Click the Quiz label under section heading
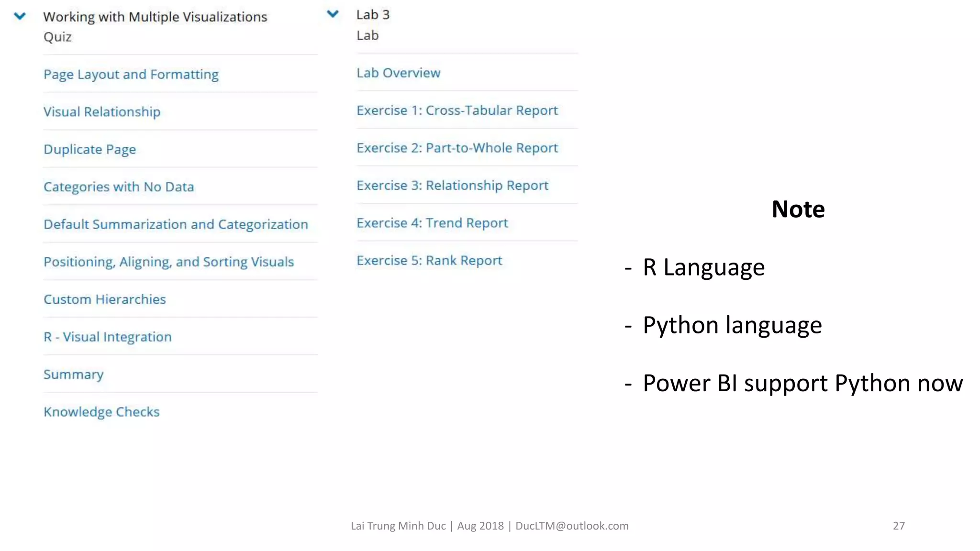The height and width of the screenshot is (551, 980). point(57,37)
